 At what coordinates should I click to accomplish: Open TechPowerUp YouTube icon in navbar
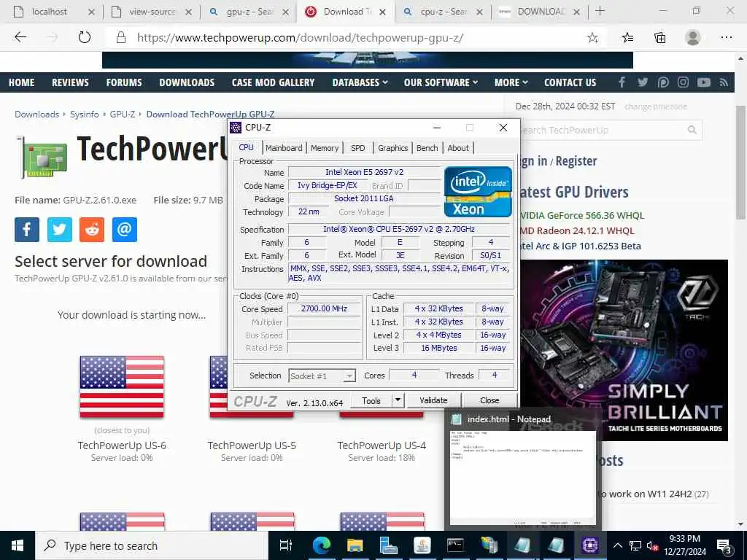coord(704,82)
